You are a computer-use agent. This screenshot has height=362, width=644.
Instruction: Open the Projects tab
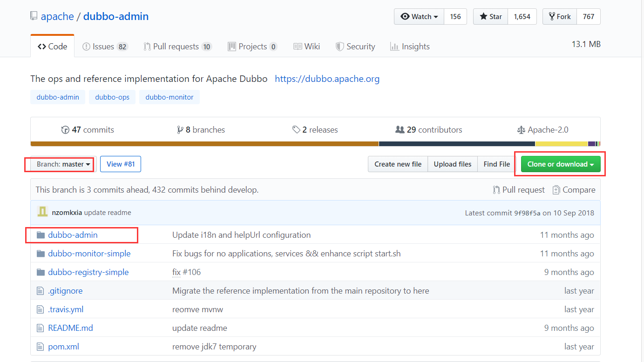[x=252, y=47]
